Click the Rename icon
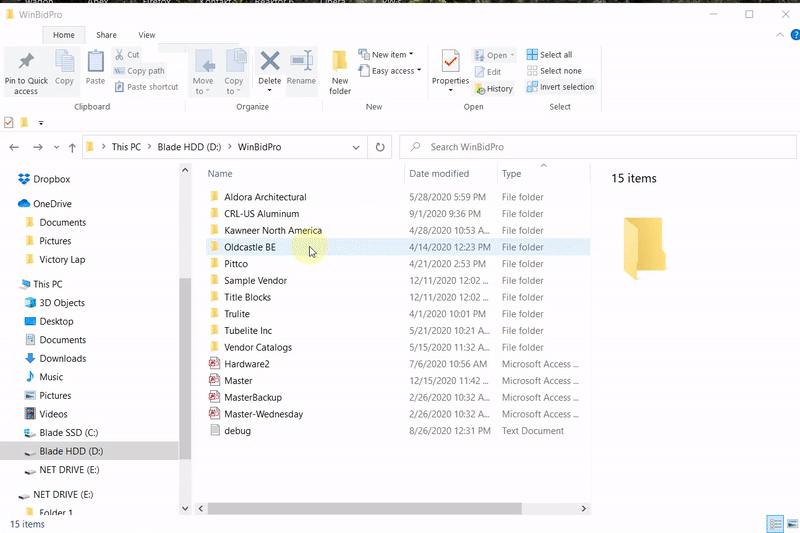Screen dimensions: 800x533 point(302,61)
